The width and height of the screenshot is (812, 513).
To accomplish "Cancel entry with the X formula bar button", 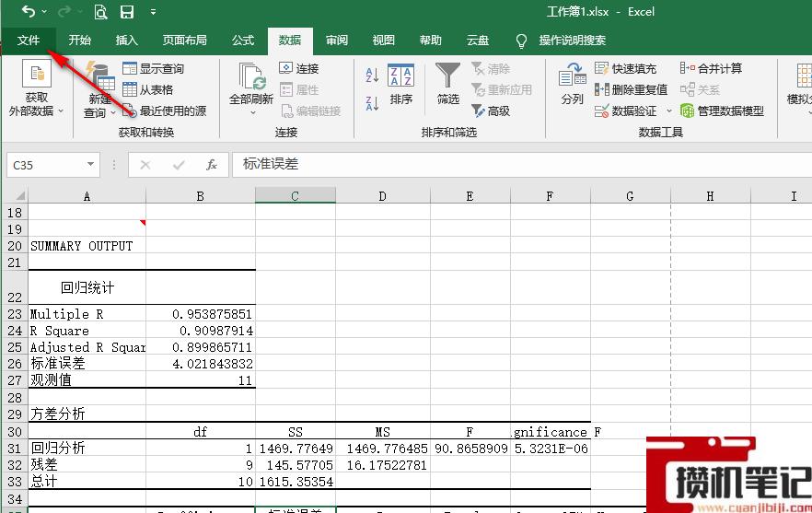I will pos(145,165).
